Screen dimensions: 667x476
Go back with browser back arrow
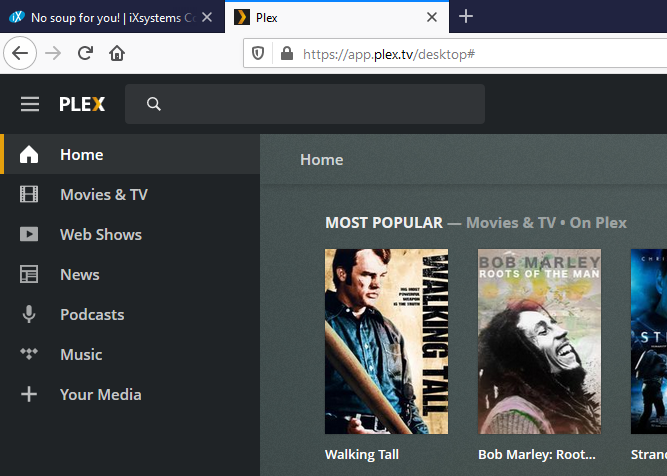click(x=20, y=53)
